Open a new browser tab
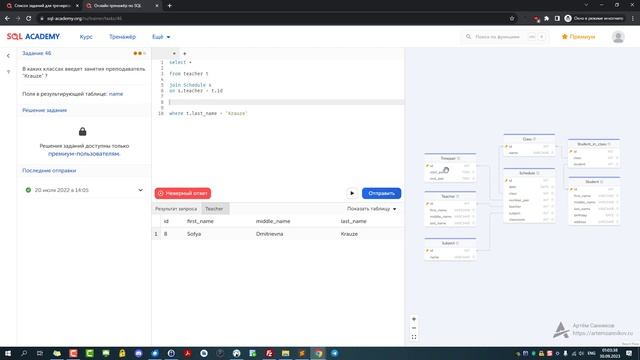 coord(169,6)
